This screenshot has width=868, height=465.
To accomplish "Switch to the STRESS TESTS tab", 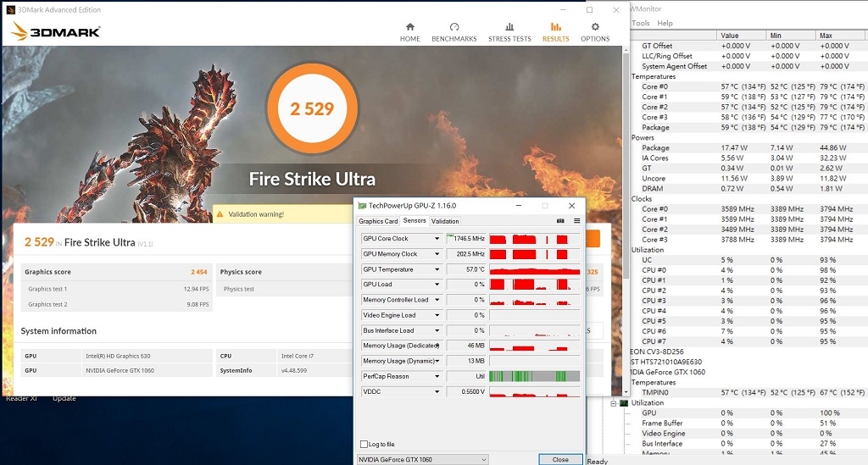I will point(509,33).
